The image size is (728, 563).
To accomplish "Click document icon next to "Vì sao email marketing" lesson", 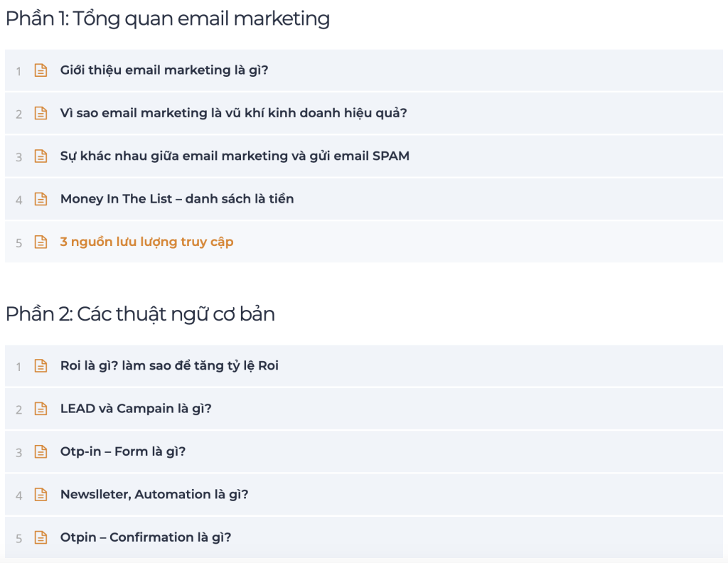I will (x=41, y=113).
